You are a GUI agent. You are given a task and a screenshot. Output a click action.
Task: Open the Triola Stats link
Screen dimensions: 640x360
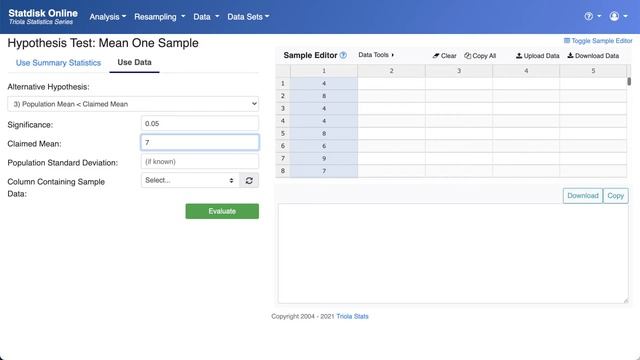[352, 316]
